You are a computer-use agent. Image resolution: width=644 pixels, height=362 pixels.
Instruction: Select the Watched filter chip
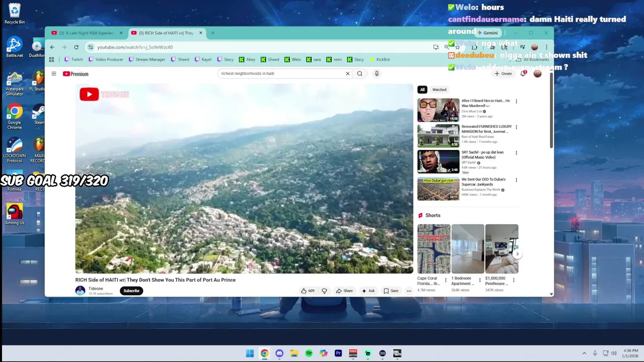439,89
